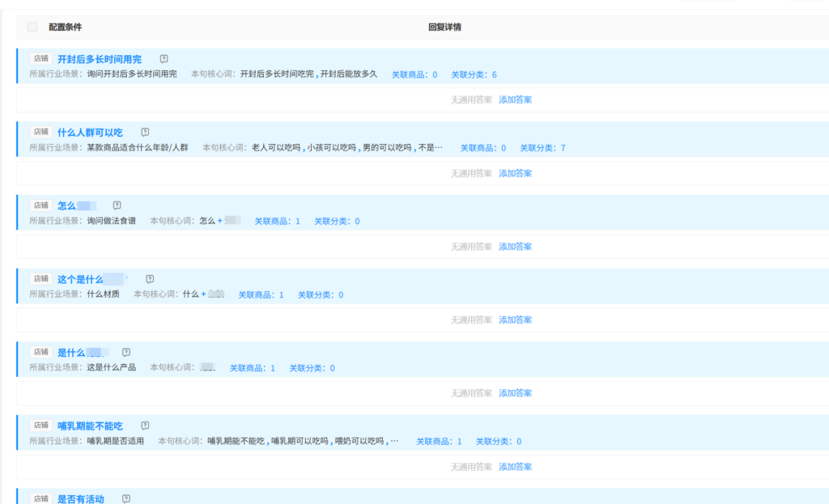Click 添加答案 under 开封后多长时间用完
Viewport: 829px width, 504px height.
[x=515, y=100]
